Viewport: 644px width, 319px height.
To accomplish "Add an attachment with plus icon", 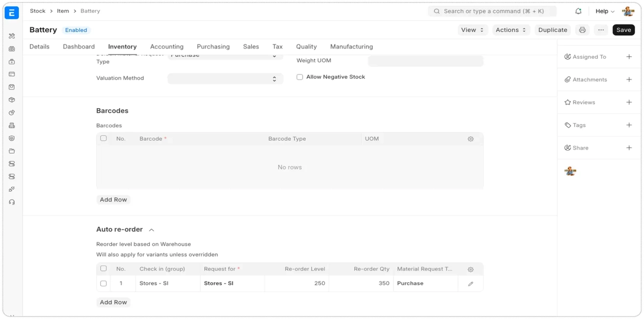I will [x=629, y=80].
